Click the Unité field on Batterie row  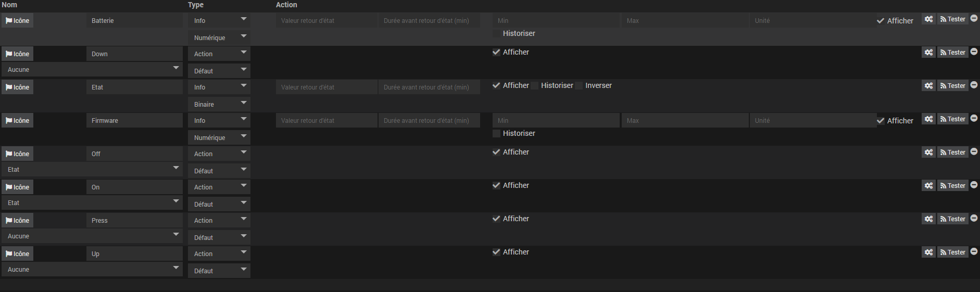click(812, 21)
